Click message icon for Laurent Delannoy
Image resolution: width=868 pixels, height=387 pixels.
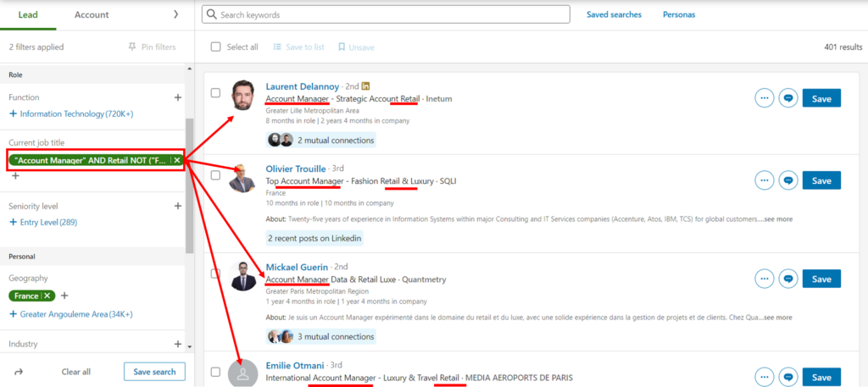(x=788, y=98)
